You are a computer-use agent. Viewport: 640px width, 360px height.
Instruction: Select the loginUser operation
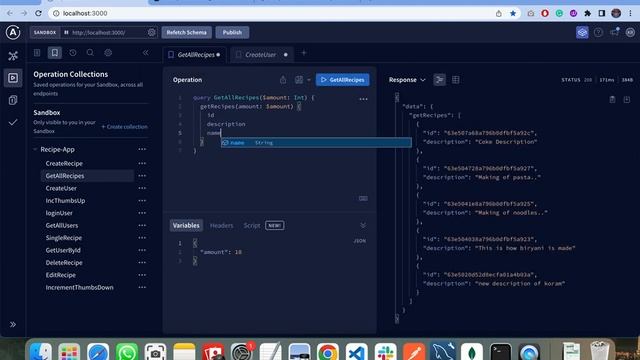(x=59, y=213)
